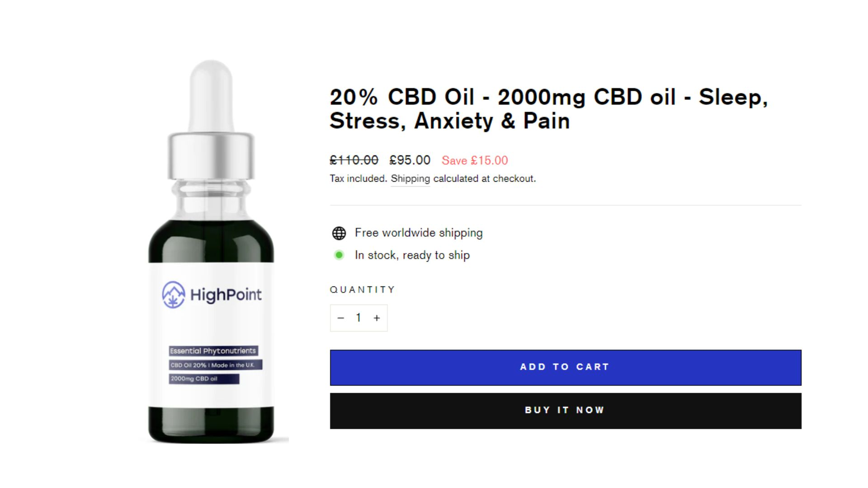The image size is (868, 488).
Task: Click the Save £15.00 discount label
Action: click(475, 160)
